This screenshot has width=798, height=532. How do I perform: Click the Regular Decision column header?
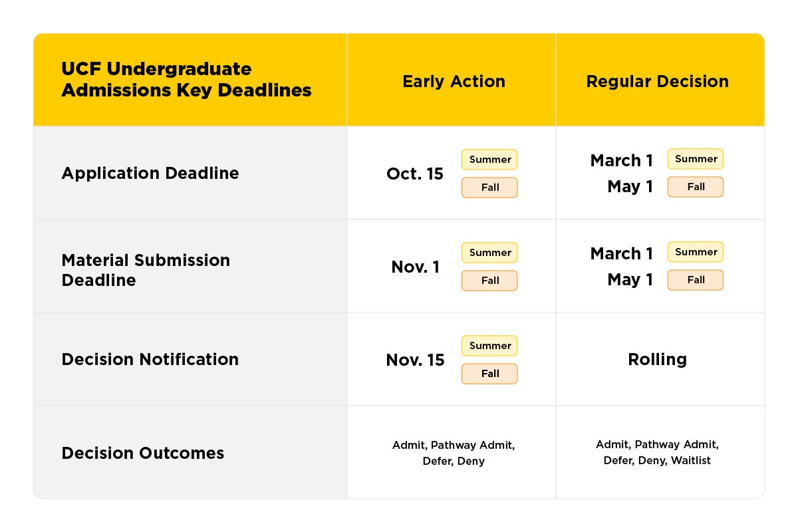[657, 81]
